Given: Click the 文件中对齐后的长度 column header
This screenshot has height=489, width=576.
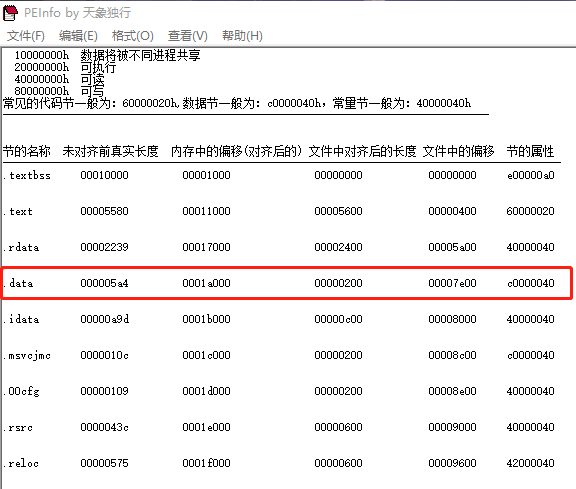Looking at the screenshot, I should point(362,151).
